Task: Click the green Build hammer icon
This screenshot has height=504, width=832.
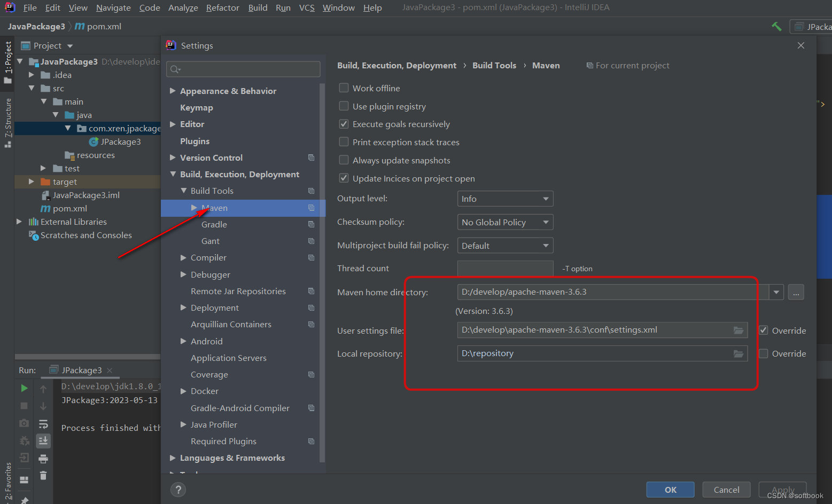Action: coord(776,26)
